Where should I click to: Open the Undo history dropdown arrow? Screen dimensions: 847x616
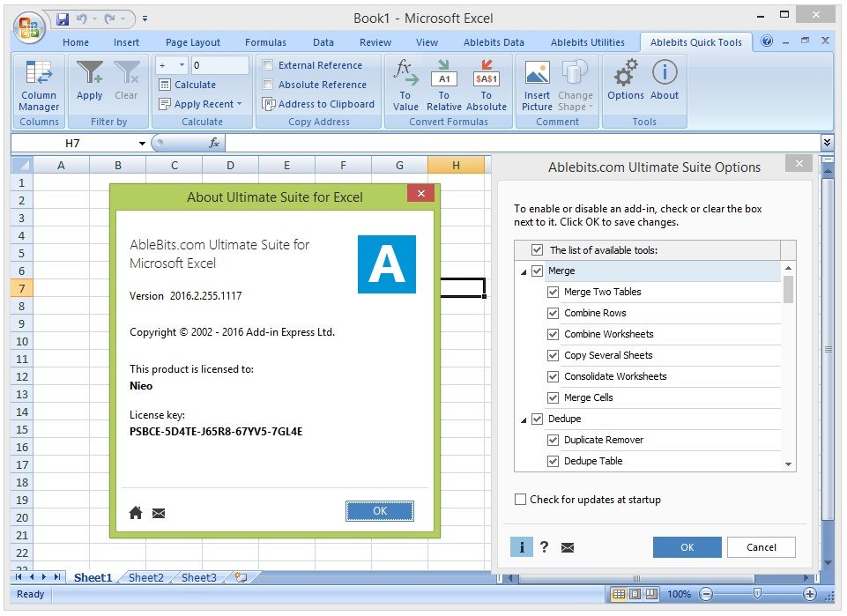(x=94, y=19)
